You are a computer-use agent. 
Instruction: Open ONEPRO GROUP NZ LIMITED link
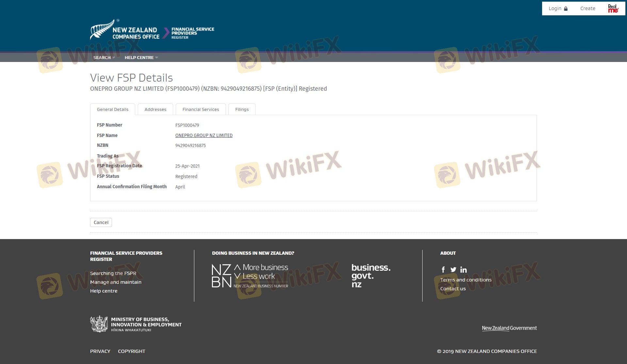click(x=204, y=136)
